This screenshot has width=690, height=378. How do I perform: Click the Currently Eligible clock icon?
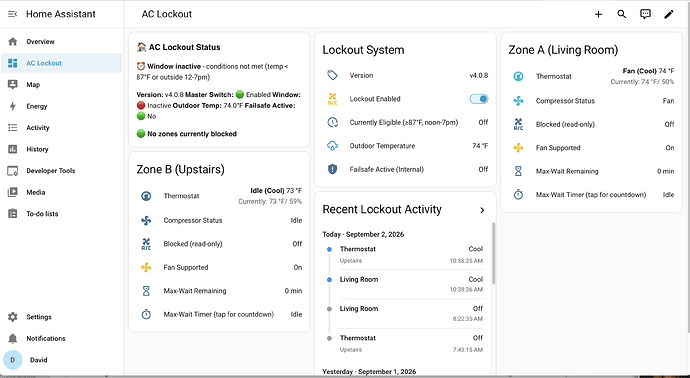[332, 122]
